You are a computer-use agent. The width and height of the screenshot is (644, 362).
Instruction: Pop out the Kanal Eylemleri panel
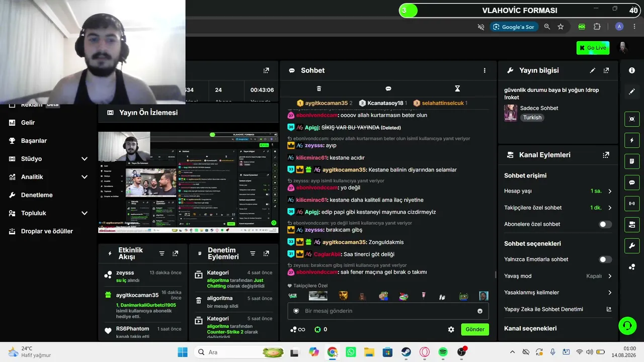click(606, 155)
